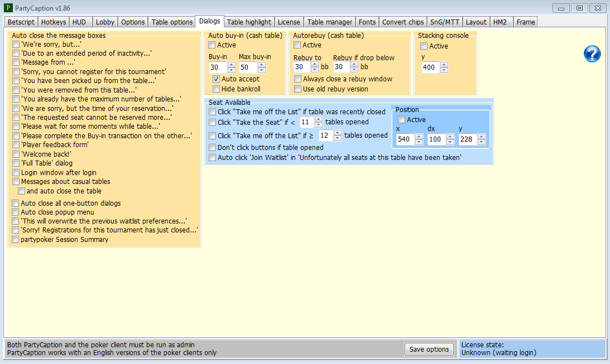Viewport: 610px width, 364px height.
Task: Activate Autorebuy Active checkbox
Action: click(x=297, y=45)
